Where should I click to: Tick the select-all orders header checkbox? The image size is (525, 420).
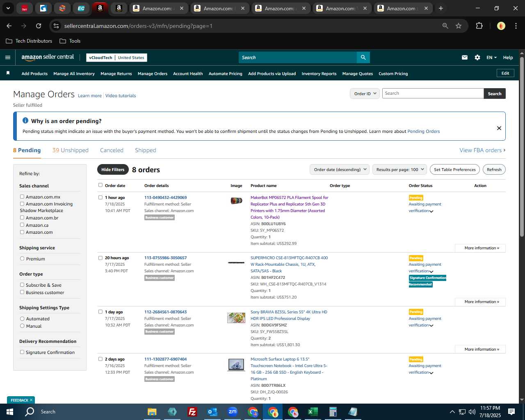point(100,185)
